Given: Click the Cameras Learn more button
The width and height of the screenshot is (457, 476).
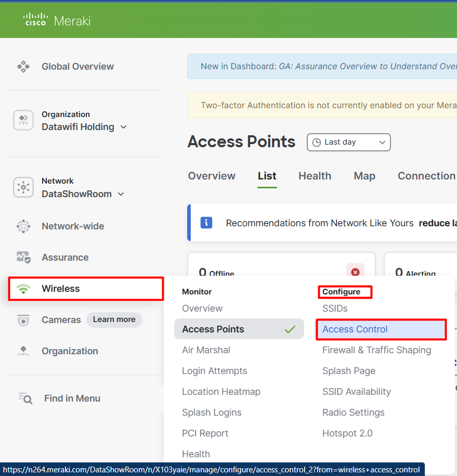Looking at the screenshot, I should pos(114,319).
